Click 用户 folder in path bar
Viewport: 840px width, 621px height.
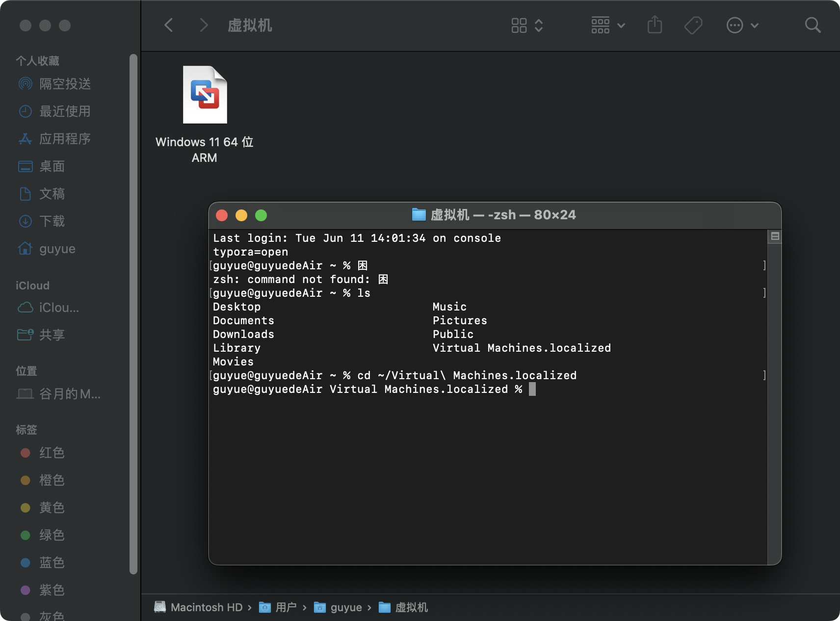[x=278, y=607]
